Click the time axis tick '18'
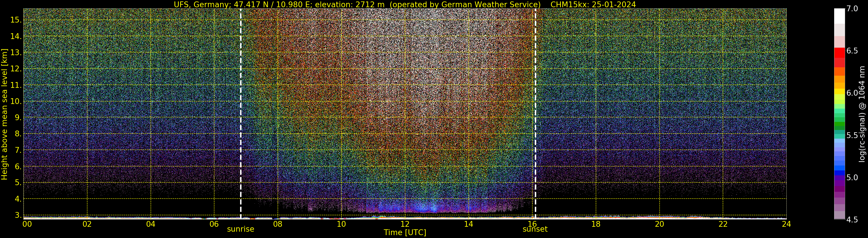This screenshot has width=868, height=238. (596, 224)
